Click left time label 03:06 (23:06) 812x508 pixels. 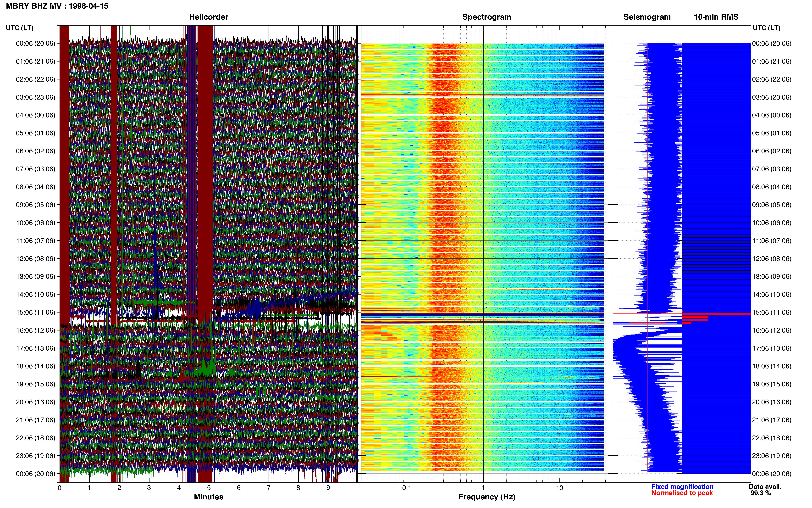(x=36, y=97)
